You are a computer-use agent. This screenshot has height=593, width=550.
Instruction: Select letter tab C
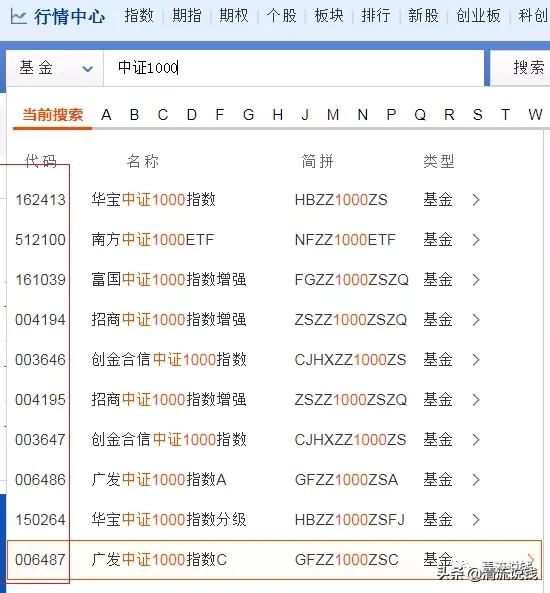click(163, 115)
